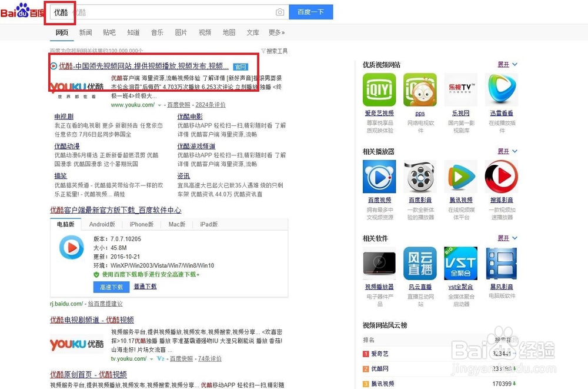Click 腾讯视频 icon
The width and height of the screenshot is (588, 389).
coord(461,177)
